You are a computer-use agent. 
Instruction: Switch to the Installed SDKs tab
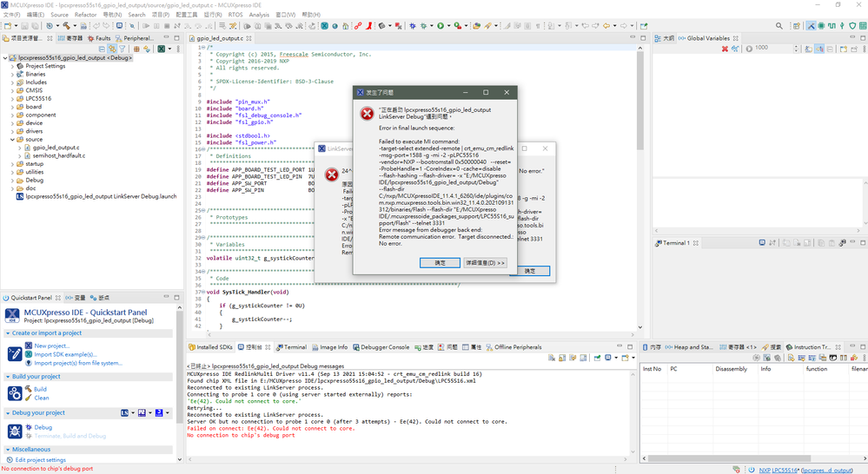click(210, 347)
